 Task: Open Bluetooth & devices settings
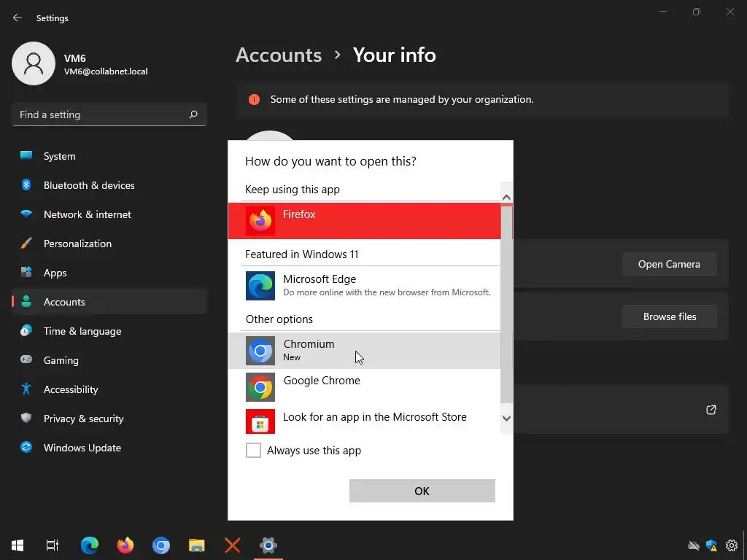(x=109, y=185)
